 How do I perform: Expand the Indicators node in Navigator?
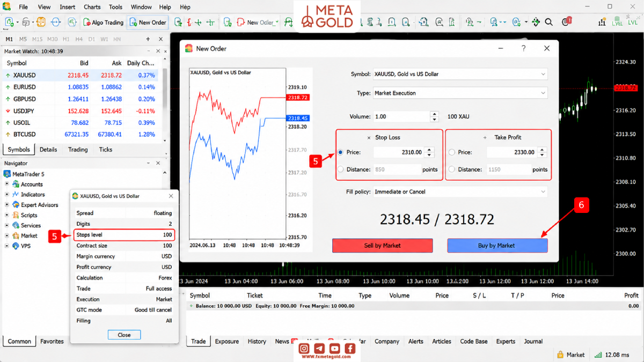(x=7, y=194)
